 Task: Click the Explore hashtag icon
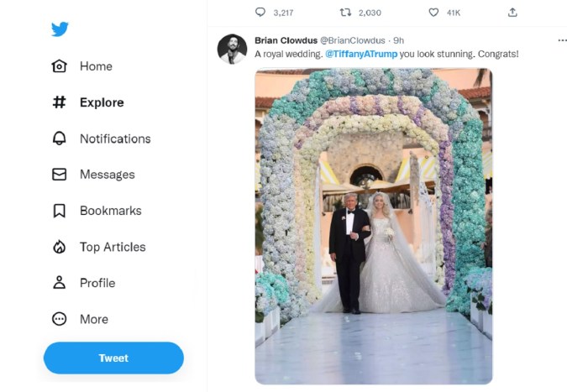tap(59, 102)
